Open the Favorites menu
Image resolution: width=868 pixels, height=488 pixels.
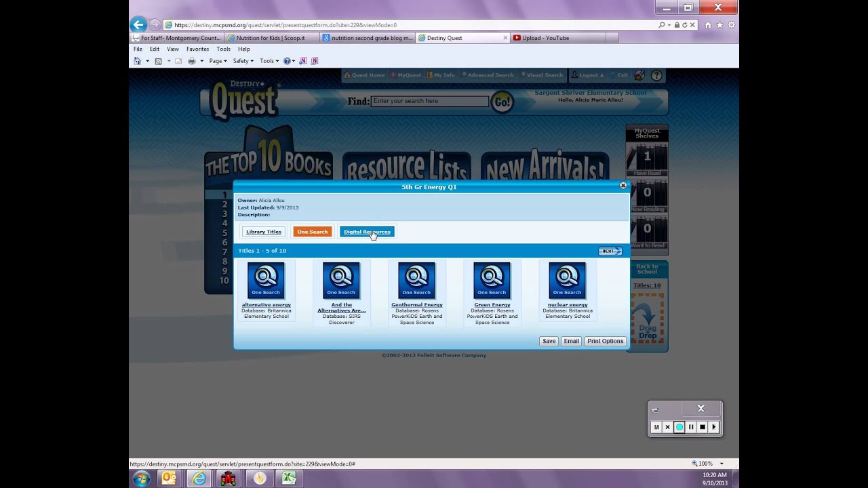click(x=198, y=49)
